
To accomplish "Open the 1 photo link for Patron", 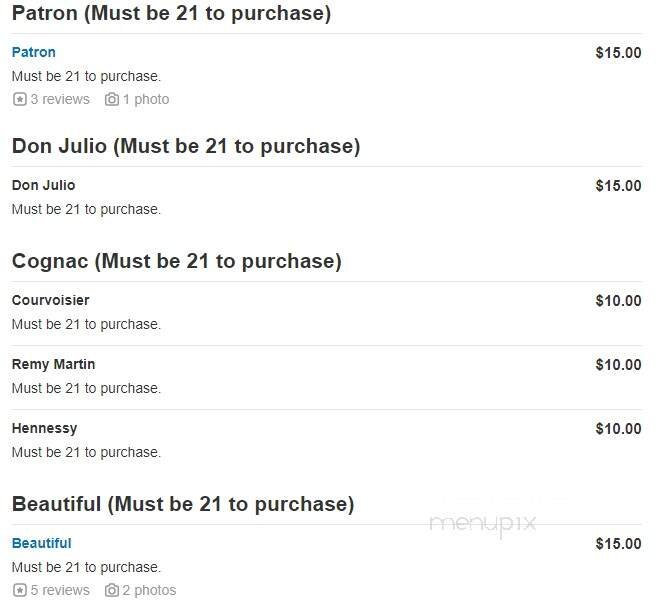I will [x=146, y=99].
